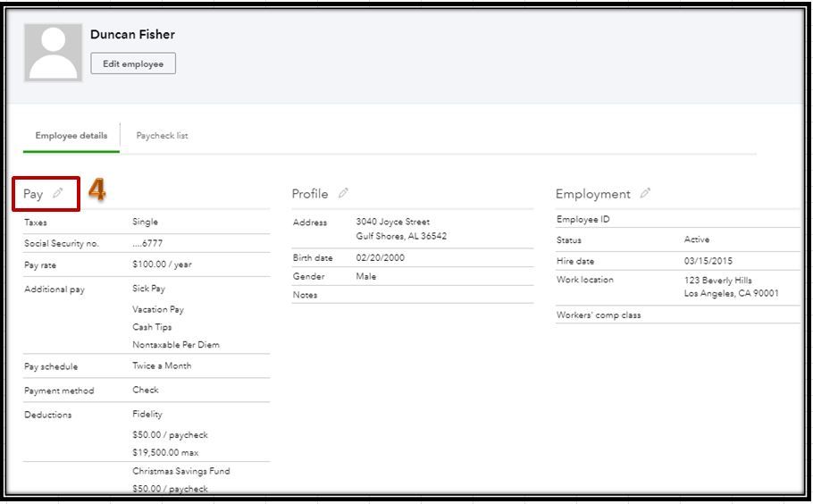The height and width of the screenshot is (504, 813).
Task: Click the pencil edit icon next to Employment
Action: 645,193
